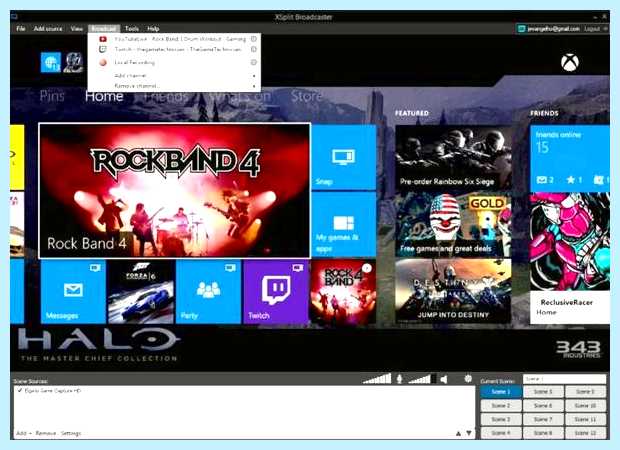This screenshot has height=450, width=620.
Task: Click Settings under the Scene Sources list
Action: point(71,433)
